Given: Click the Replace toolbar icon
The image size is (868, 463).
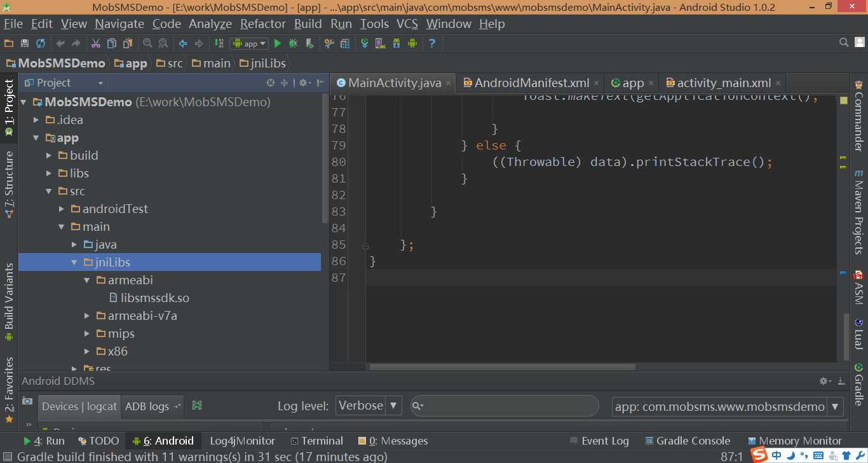Looking at the screenshot, I should pyautogui.click(x=163, y=43).
